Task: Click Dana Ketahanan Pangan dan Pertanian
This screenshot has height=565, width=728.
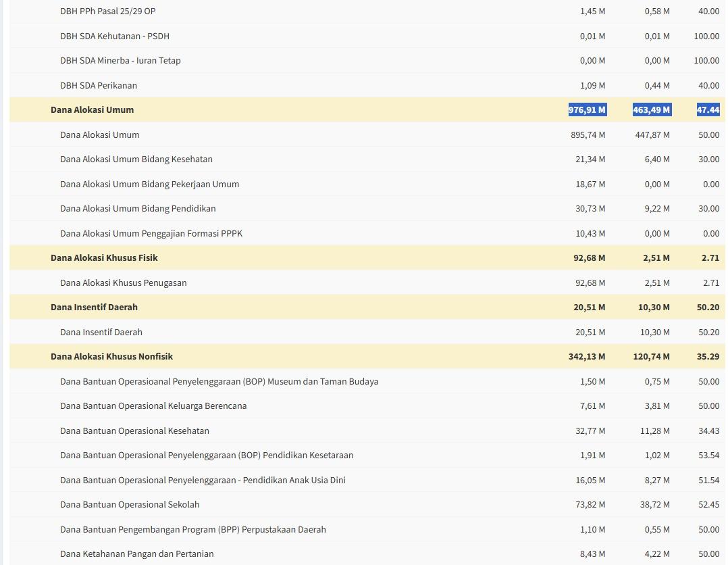Action: pyautogui.click(x=136, y=554)
